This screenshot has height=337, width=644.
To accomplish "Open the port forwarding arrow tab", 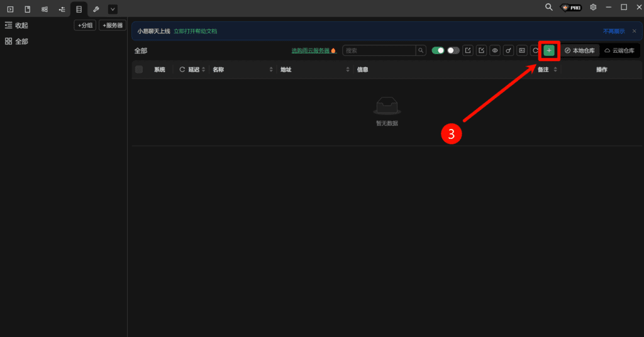I will coord(62,9).
